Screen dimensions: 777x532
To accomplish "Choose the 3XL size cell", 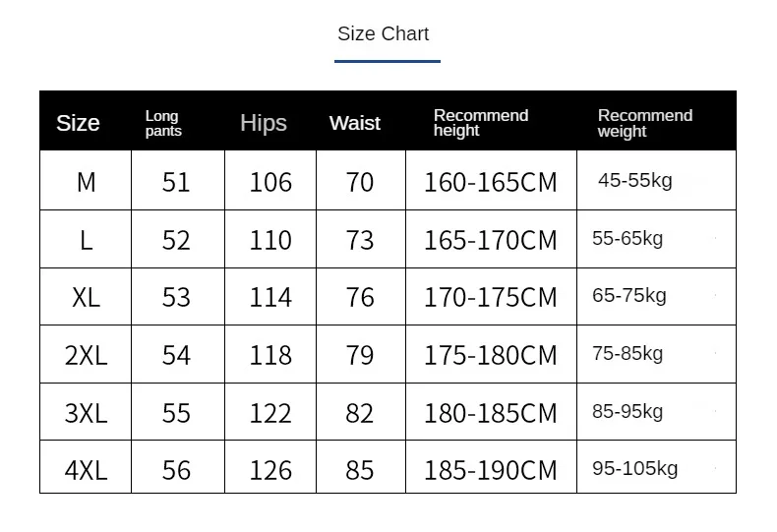I will pyautogui.click(x=87, y=413).
